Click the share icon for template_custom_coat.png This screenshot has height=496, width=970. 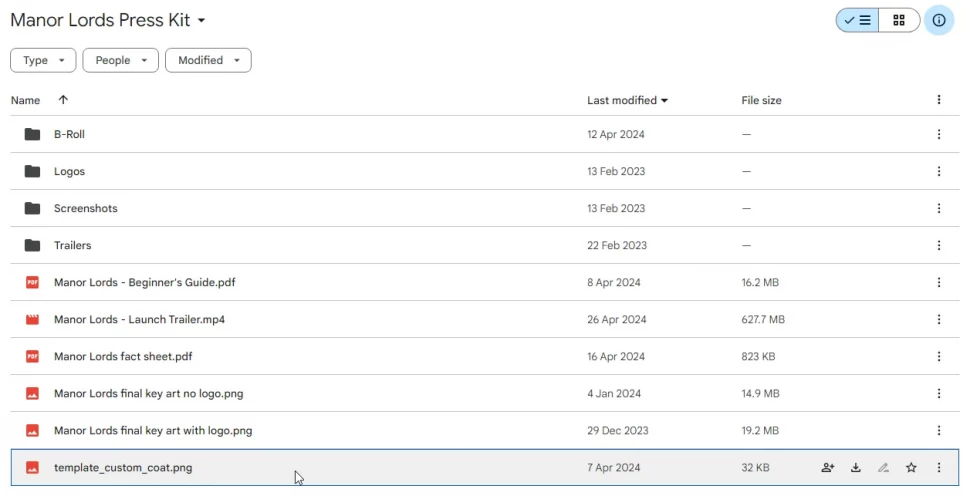pos(827,467)
